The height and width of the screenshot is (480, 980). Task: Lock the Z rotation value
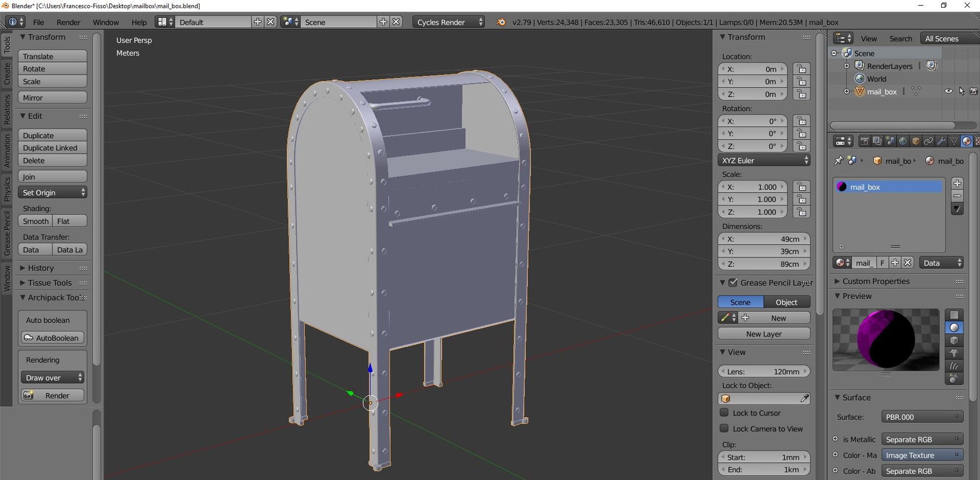click(x=801, y=146)
